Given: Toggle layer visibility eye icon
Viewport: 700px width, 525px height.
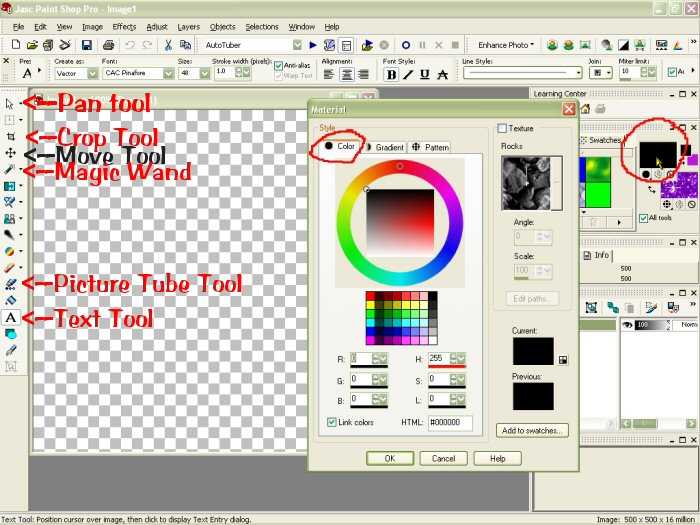Looking at the screenshot, I should pos(627,325).
